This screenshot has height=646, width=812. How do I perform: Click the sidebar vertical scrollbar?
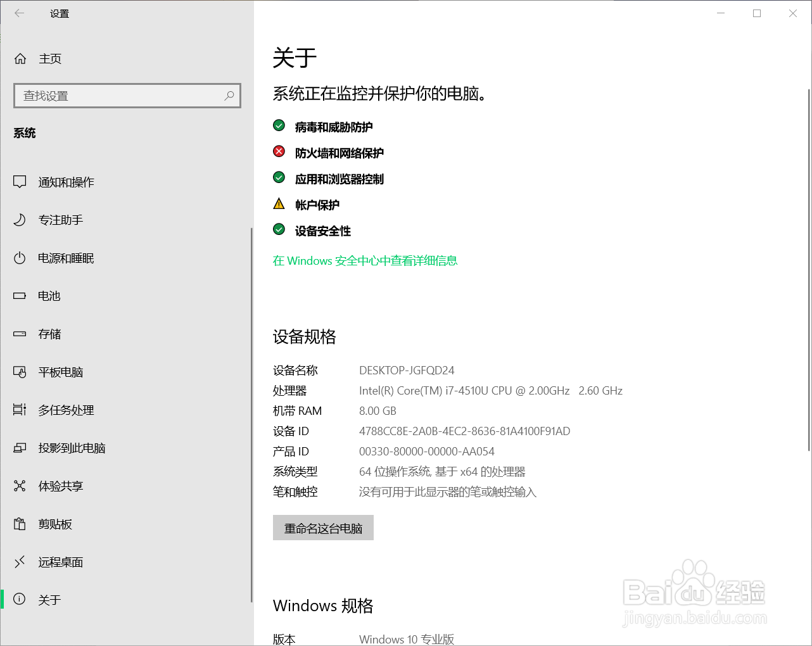point(251,415)
